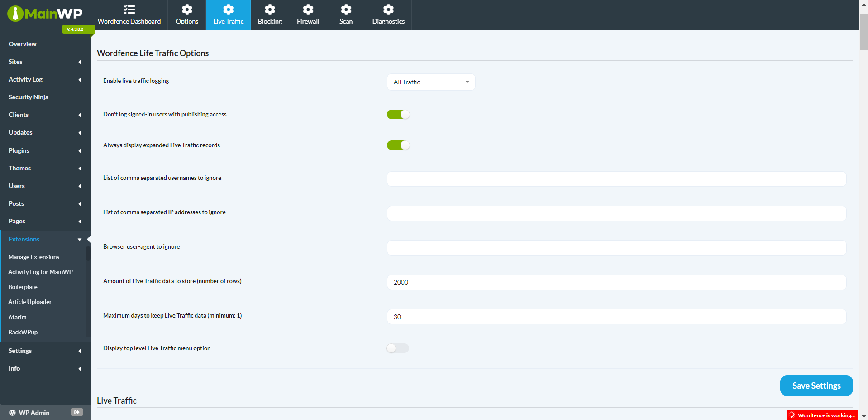868x420 pixels.
Task: Click the usernames to ignore field
Action: 616,179
